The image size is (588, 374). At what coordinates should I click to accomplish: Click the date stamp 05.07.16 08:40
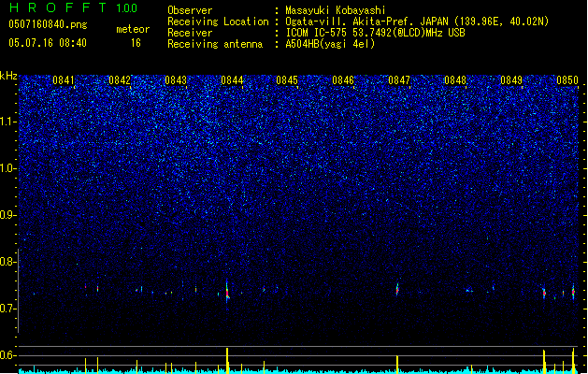click(48, 43)
